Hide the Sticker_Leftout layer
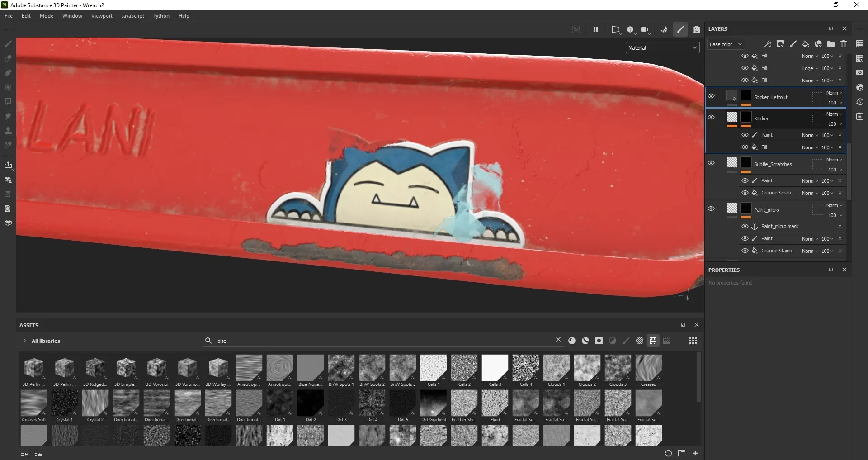This screenshot has width=868, height=460. tap(711, 96)
